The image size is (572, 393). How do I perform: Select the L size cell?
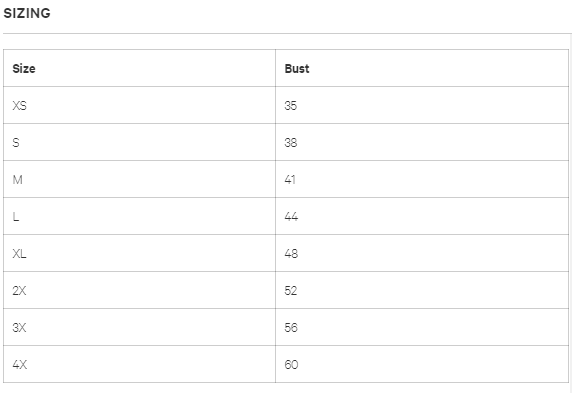point(139,216)
